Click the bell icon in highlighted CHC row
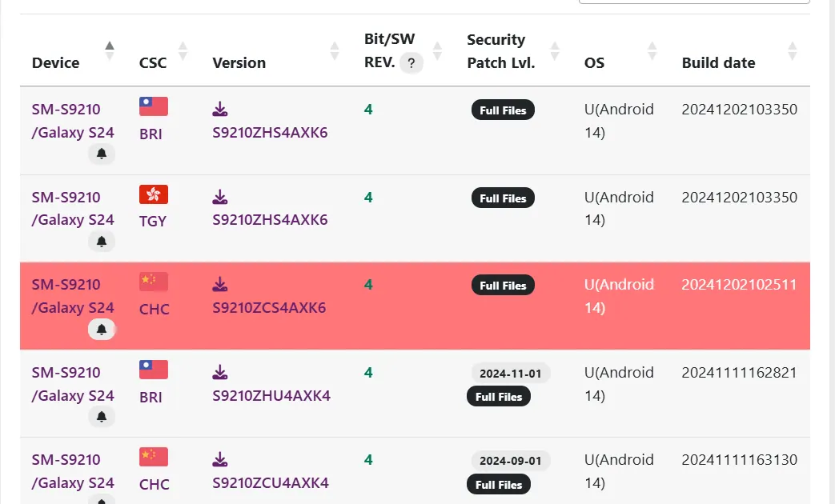The image size is (835, 504). [102, 329]
